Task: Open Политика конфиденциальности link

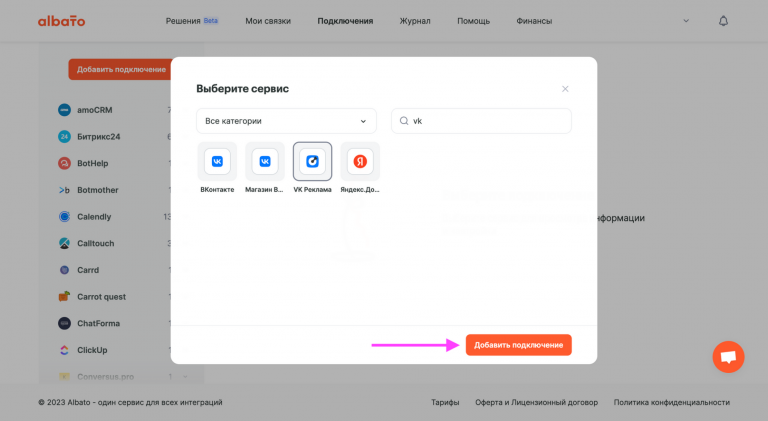Action: point(672,402)
